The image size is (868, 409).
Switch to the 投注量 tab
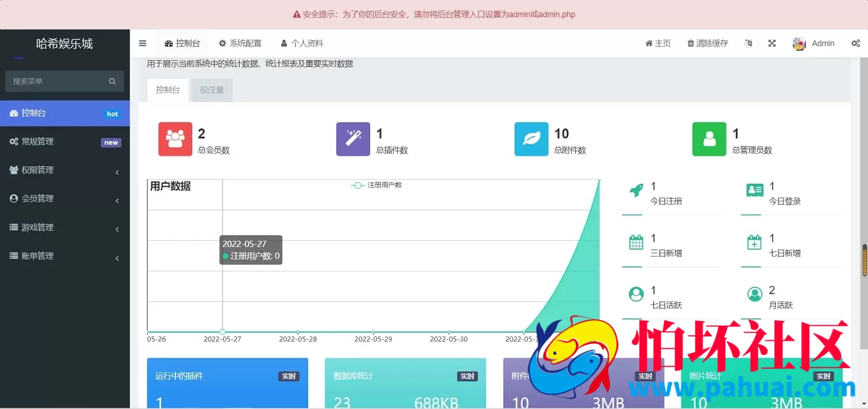[211, 89]
